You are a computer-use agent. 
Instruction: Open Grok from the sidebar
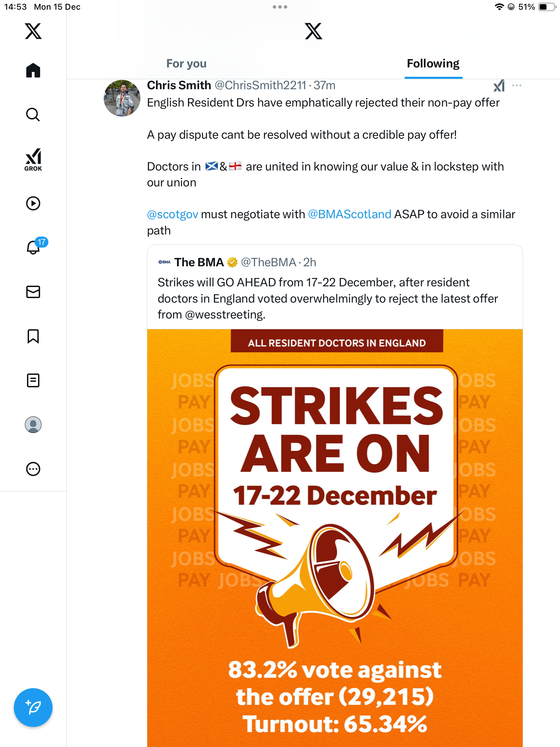pyautogui.click(x=33, y=159)
